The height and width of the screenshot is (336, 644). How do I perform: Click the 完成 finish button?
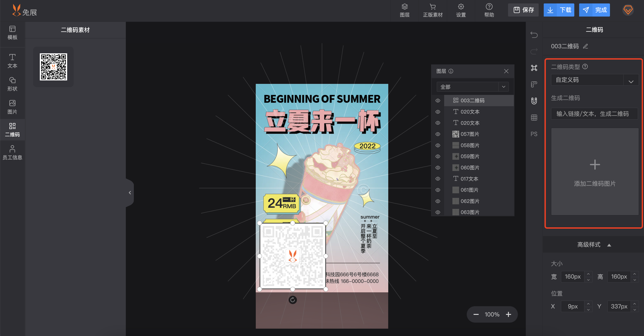[594, 10]
